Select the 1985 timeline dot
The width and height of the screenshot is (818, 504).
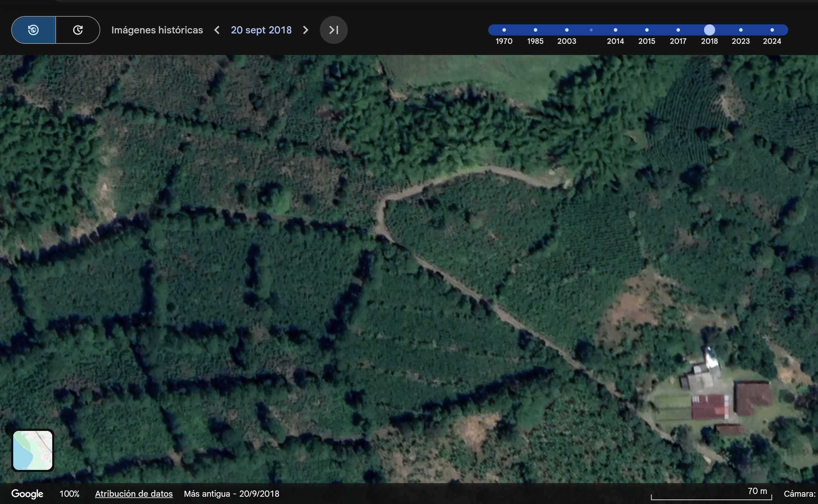(535, 30)
